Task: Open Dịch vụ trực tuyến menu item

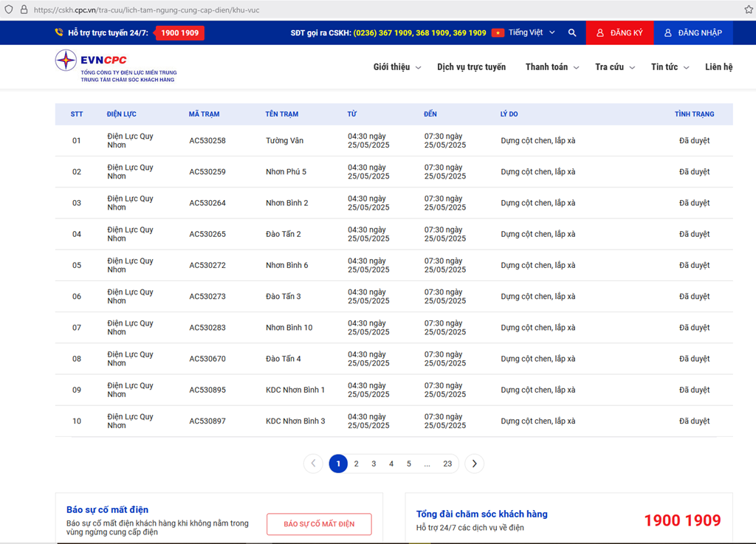Action: pyautogui.click(x=471, y=67)
